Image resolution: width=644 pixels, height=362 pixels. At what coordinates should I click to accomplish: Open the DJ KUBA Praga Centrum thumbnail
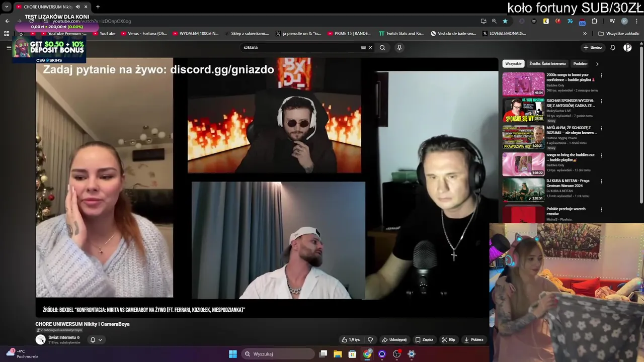[x=523, y=190]
